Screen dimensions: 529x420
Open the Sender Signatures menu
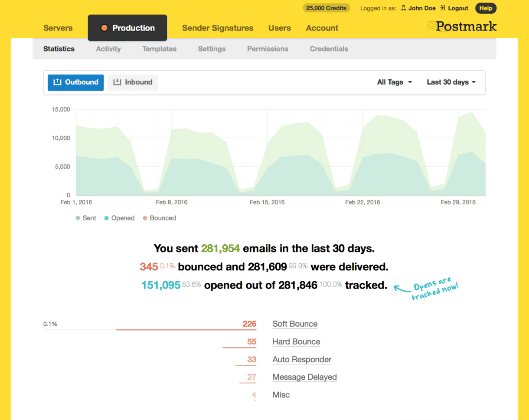click(218, 28)
